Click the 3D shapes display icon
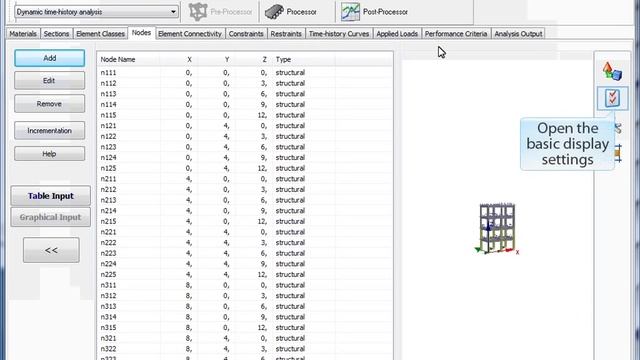Screen dimensions: 640x360 [612, 71]
